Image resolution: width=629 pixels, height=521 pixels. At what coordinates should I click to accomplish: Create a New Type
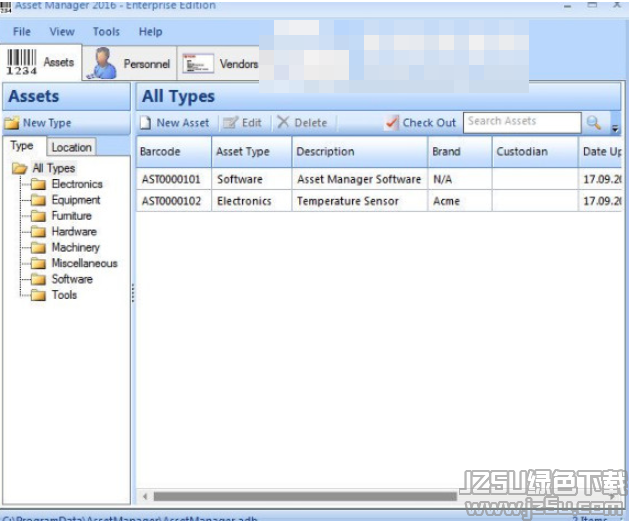(39, 123)
